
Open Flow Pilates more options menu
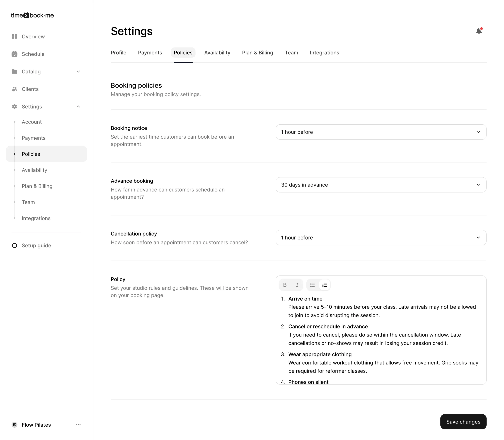point(78,425)
